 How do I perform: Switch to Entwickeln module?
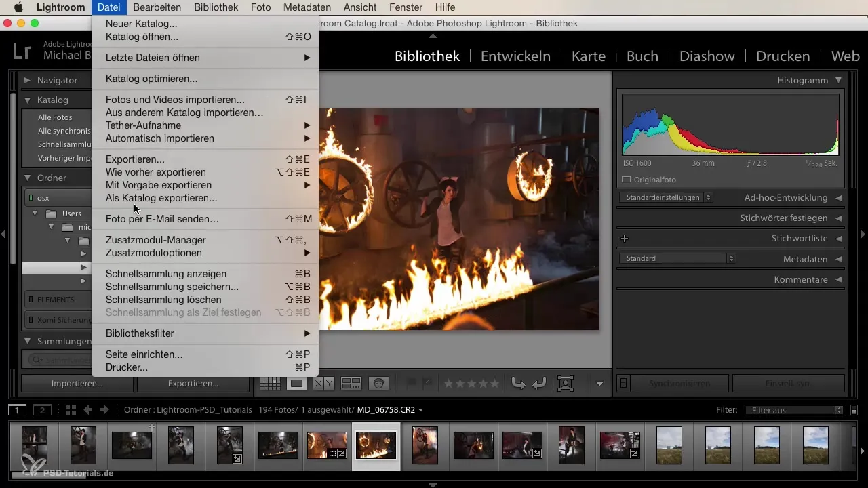coord(515,56)
